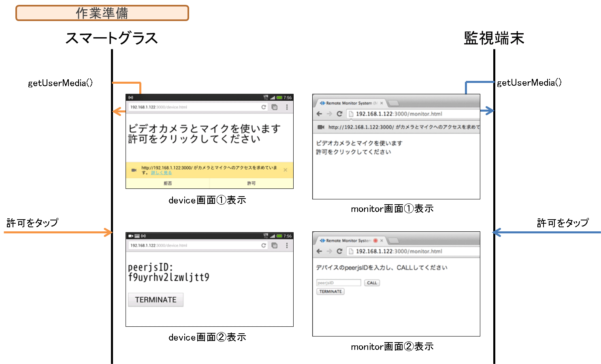Open the 詳しく見る link in device画面①

coord(162,173)
